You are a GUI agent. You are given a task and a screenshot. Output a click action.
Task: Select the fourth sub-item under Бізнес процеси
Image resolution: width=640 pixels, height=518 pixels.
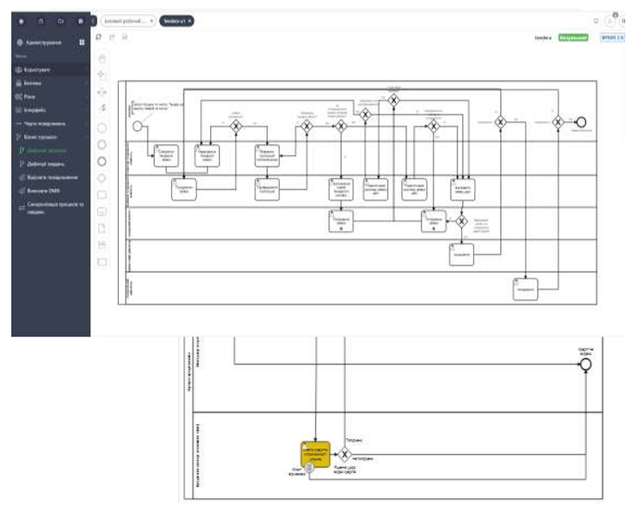51,191
